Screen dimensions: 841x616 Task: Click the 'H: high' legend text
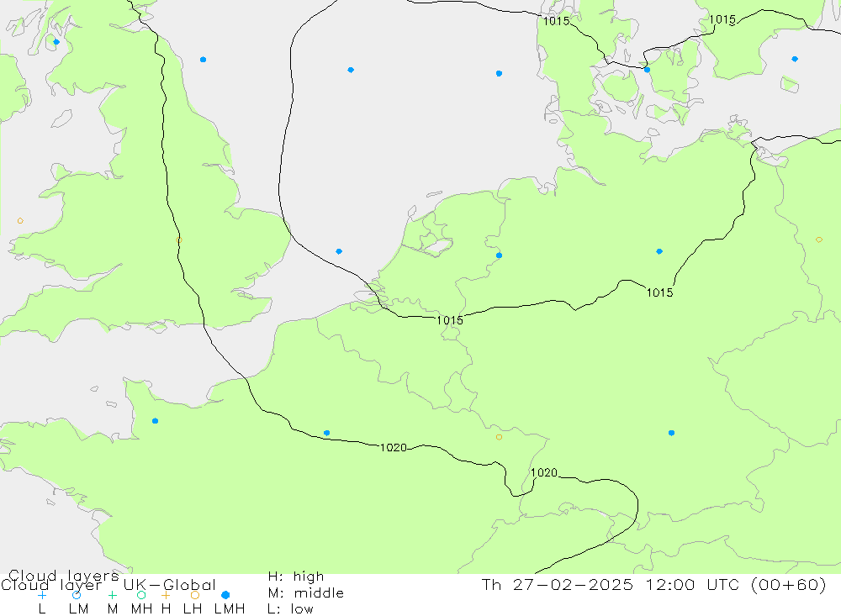(x=296, y=577)
